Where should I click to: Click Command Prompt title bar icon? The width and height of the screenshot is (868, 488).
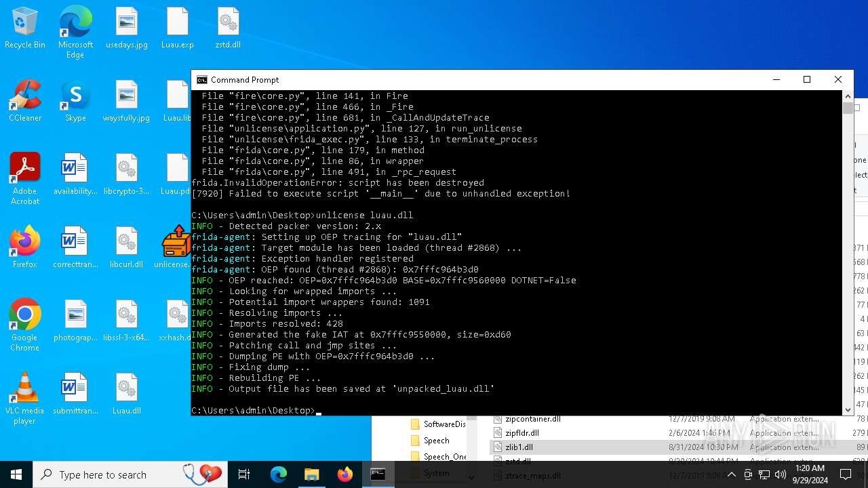(x=201, y=80)
